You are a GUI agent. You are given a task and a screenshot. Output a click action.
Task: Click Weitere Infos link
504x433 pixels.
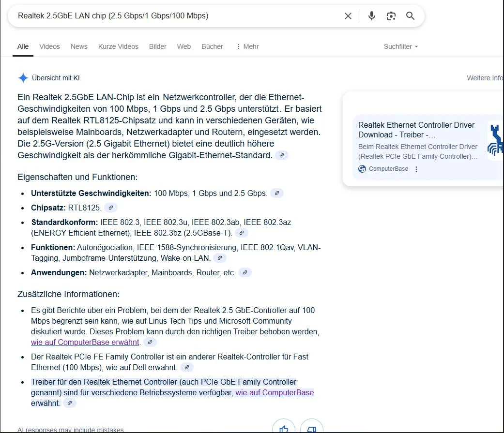pos(485,78)
